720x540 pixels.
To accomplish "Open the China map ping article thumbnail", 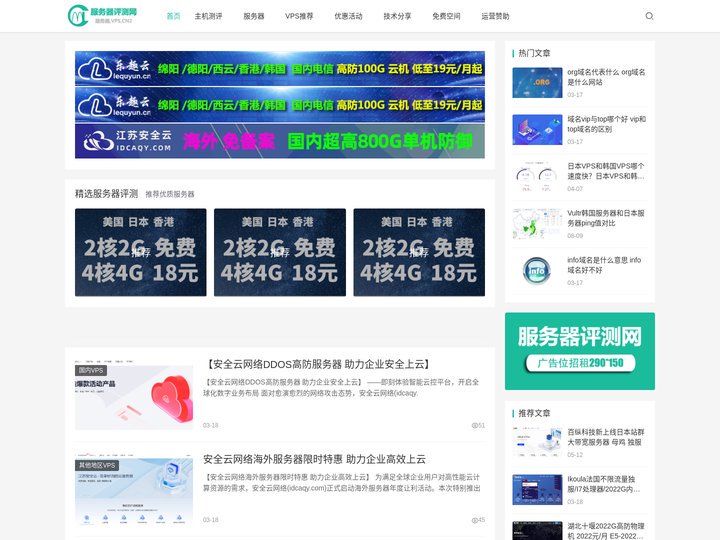I will pyautogui.click(x=537, y=224).
